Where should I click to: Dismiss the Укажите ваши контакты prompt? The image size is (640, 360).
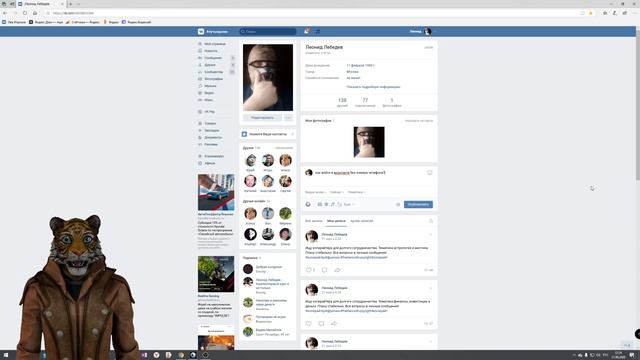293,134
